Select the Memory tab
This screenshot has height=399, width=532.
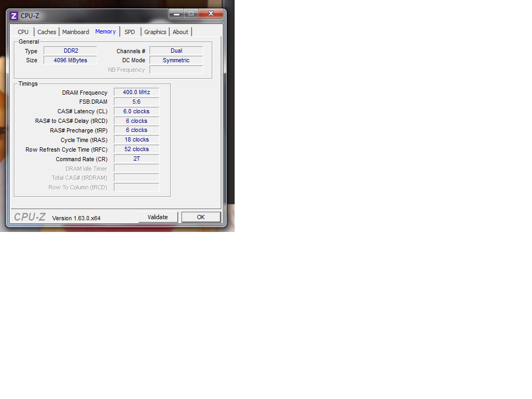[105, 31]
